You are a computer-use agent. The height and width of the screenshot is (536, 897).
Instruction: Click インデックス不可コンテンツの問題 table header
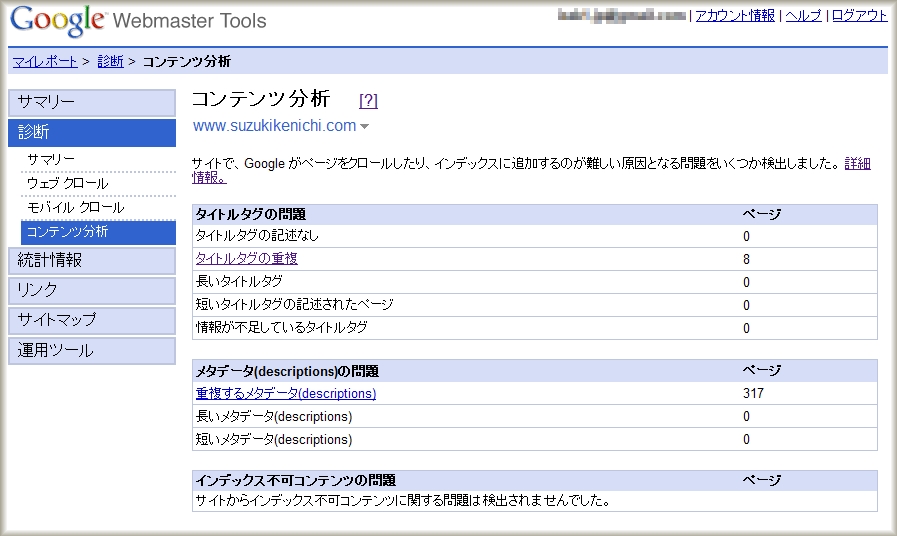(x=296, y=480)
